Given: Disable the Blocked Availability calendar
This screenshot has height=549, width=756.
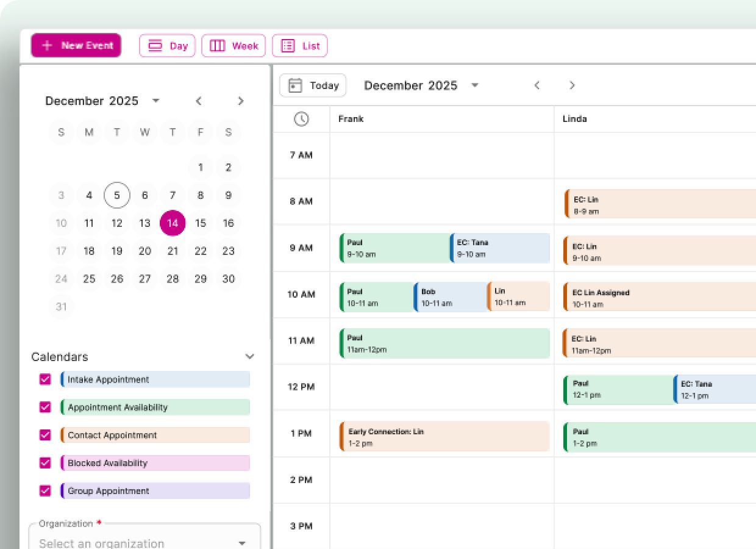Looking at the screenshot, I should tap(45, 463).
